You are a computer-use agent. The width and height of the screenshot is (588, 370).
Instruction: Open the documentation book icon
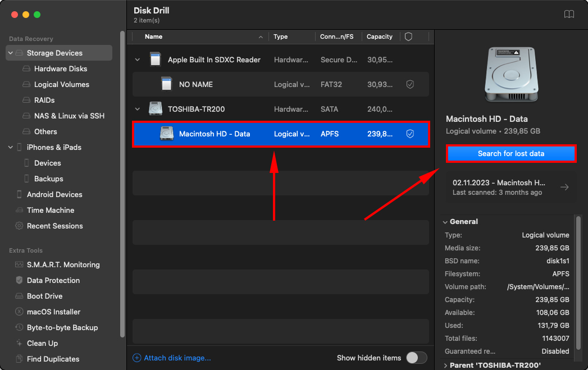point(569,14)
